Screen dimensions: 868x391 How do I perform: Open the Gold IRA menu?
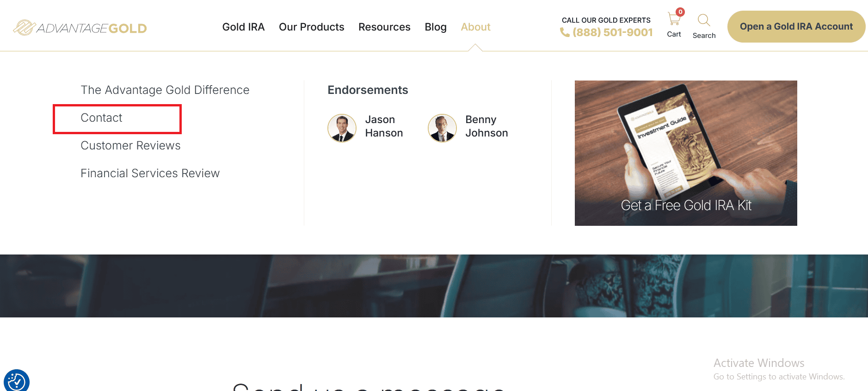[x=243, y=27]
